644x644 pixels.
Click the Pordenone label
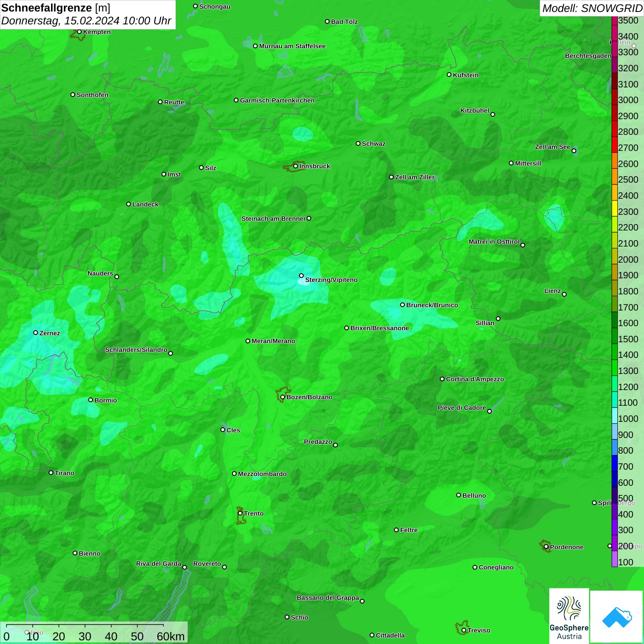[x=567, y=547]
